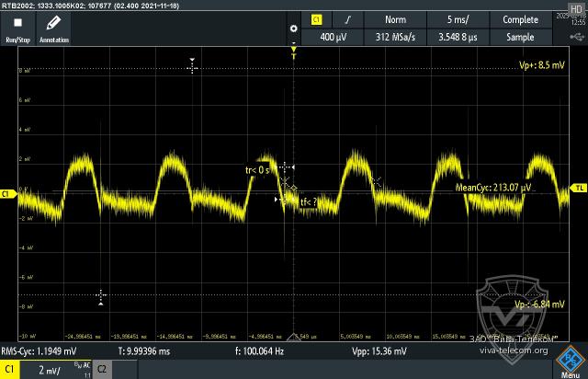Open the Menu button

tap(570, 362)
